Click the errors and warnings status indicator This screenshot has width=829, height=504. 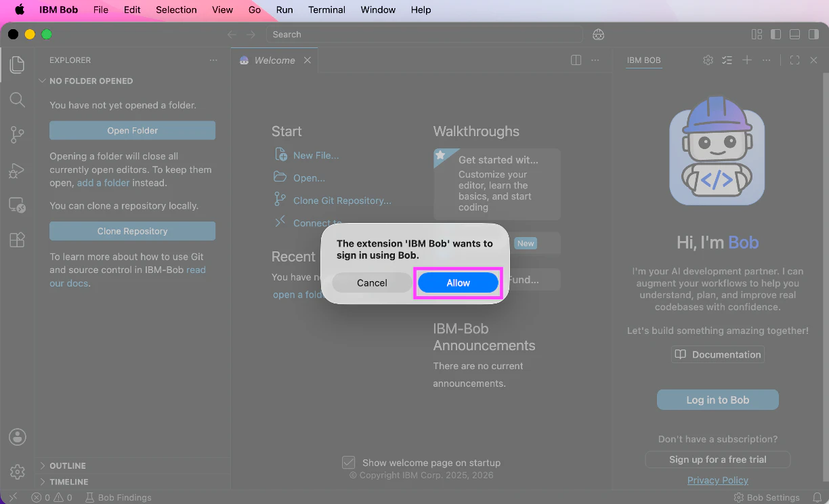tap(51, 497)
